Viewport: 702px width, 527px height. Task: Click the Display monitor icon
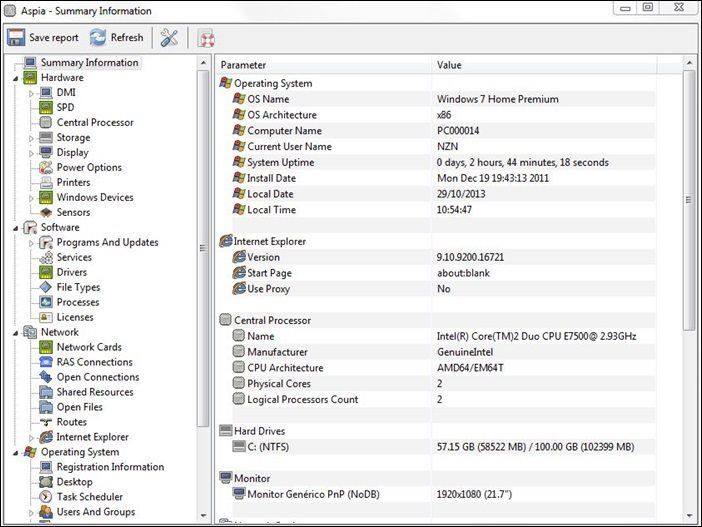click(x=46, y=152)
